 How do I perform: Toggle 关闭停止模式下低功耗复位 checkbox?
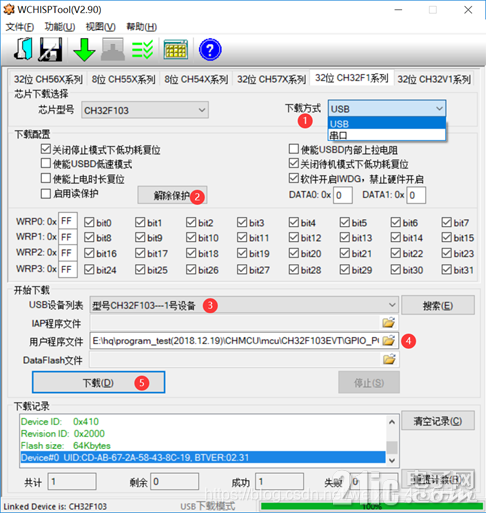click(x=46, y=149)
